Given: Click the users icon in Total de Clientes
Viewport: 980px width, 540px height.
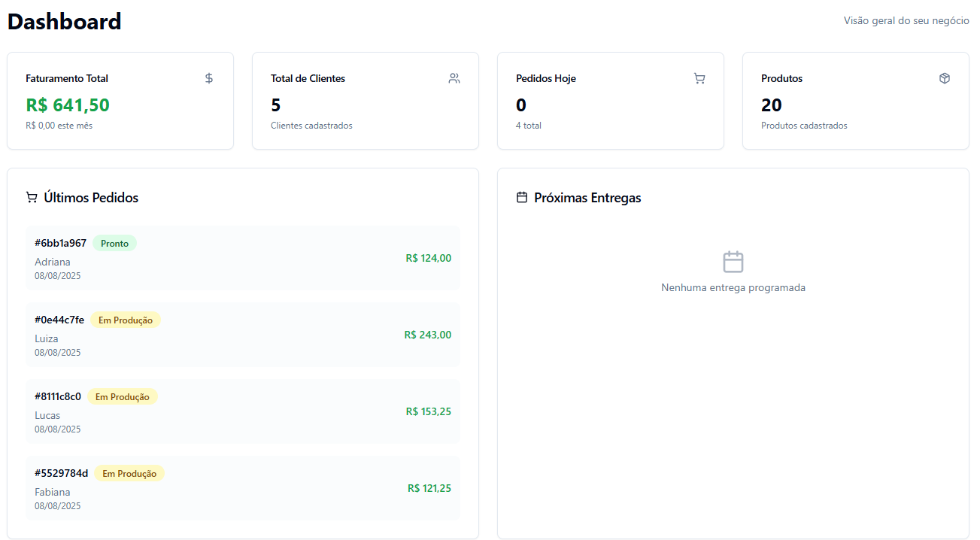Looking at the screenshot, I should [x=454, y=78].
